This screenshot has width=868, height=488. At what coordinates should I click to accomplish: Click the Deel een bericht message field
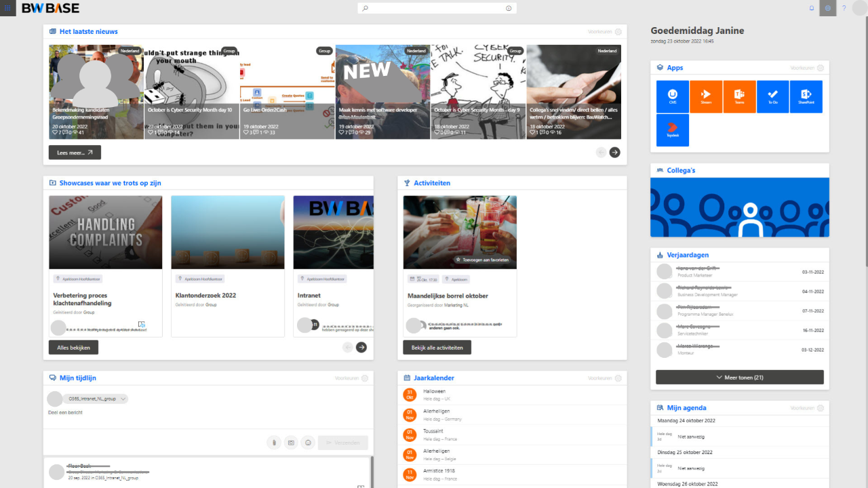point(209,412)
